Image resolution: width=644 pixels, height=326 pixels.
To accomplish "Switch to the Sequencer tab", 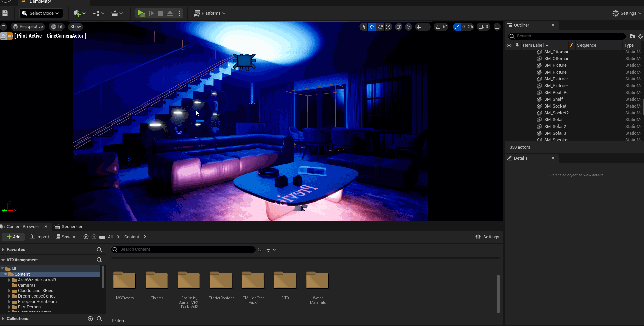I will click(x=69, y=227).
